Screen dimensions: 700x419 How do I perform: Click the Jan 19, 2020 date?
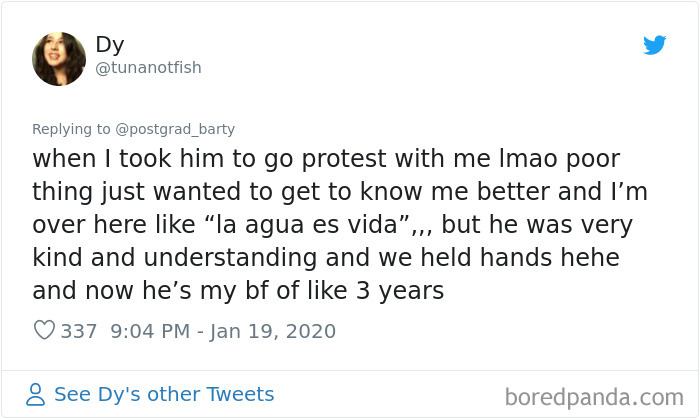point(272,331)
